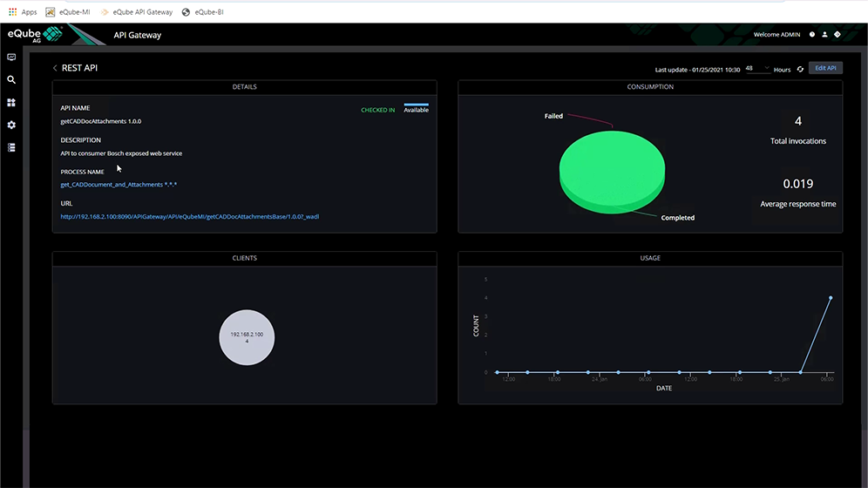This screenshot has width=868, height=488.
Task: Open the monitoring dashboard sidebar icon
Action: point(11,58)
